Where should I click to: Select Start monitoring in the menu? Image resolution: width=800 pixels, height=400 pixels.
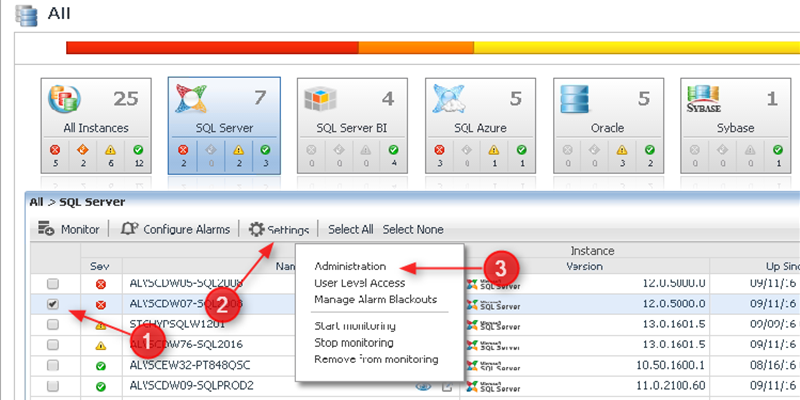(355, 326)
